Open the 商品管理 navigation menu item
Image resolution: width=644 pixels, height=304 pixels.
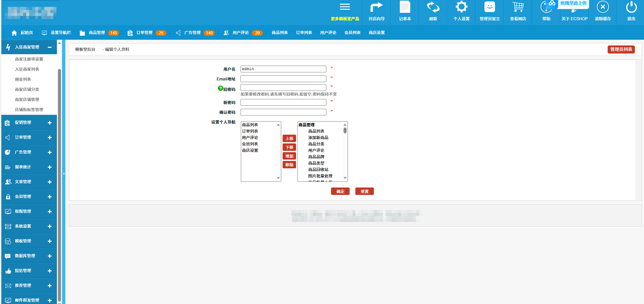pyautogui.click(x=97, y=33)
